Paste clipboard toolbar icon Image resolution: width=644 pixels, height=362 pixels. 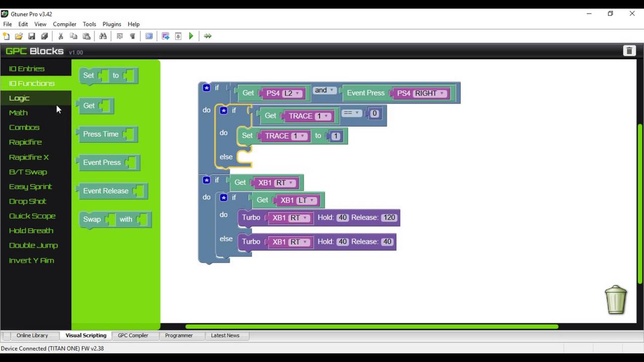pyautogui.click(x=87, y=36)
